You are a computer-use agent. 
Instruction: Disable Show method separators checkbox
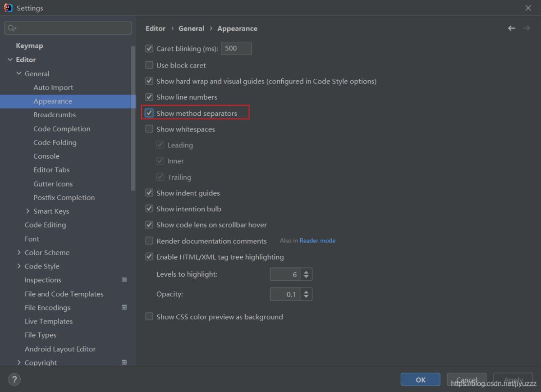(x=149, y=113)
